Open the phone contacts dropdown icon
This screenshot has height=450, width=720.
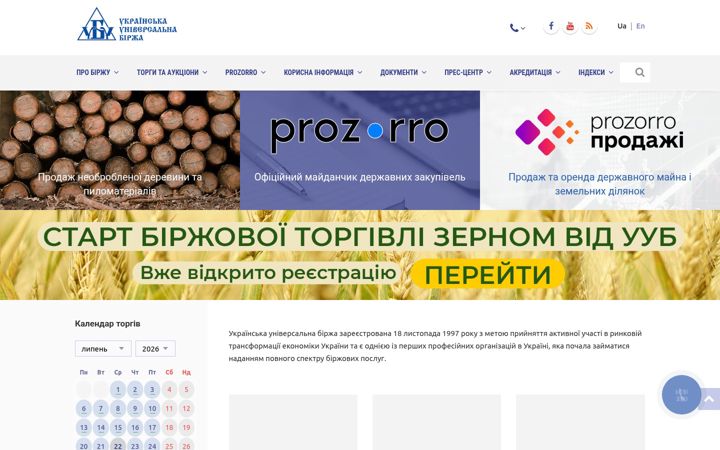[x=517, y=28]
